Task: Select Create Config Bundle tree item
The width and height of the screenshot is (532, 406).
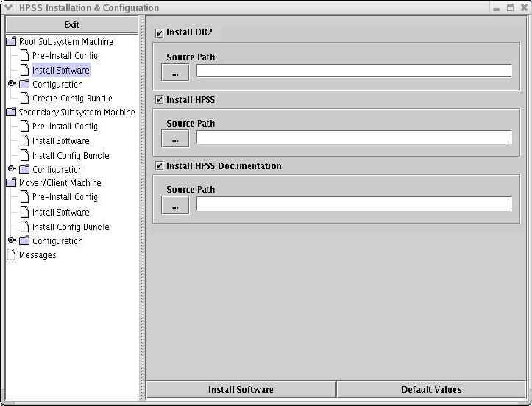Action: [x=72, y=99]
